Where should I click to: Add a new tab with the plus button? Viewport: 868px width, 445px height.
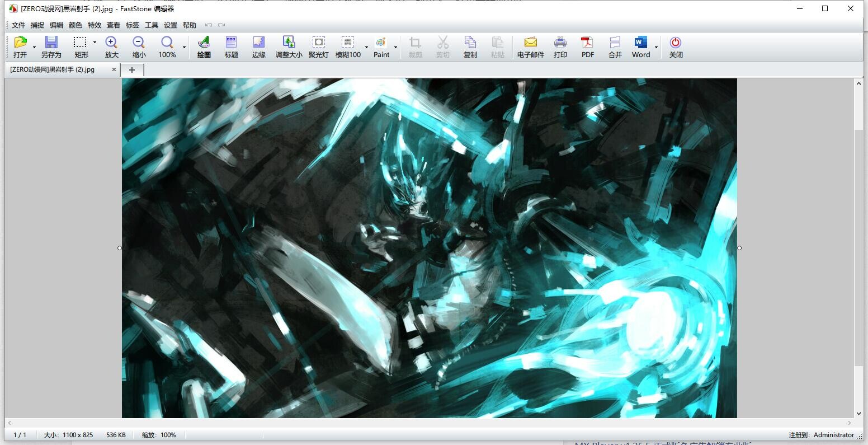point(132,70)
